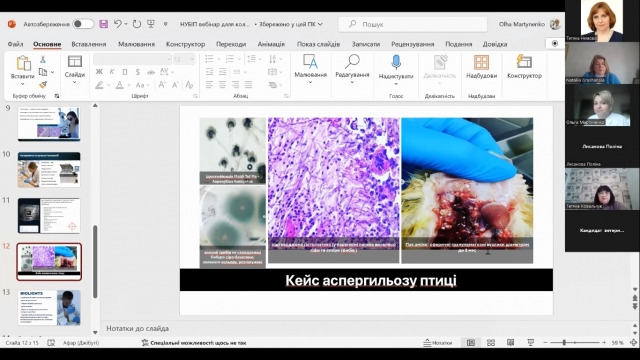This screenshot has height=360, width=640.
Task: Open Add-ins (Надбудови)
Action: click(481, 67)
